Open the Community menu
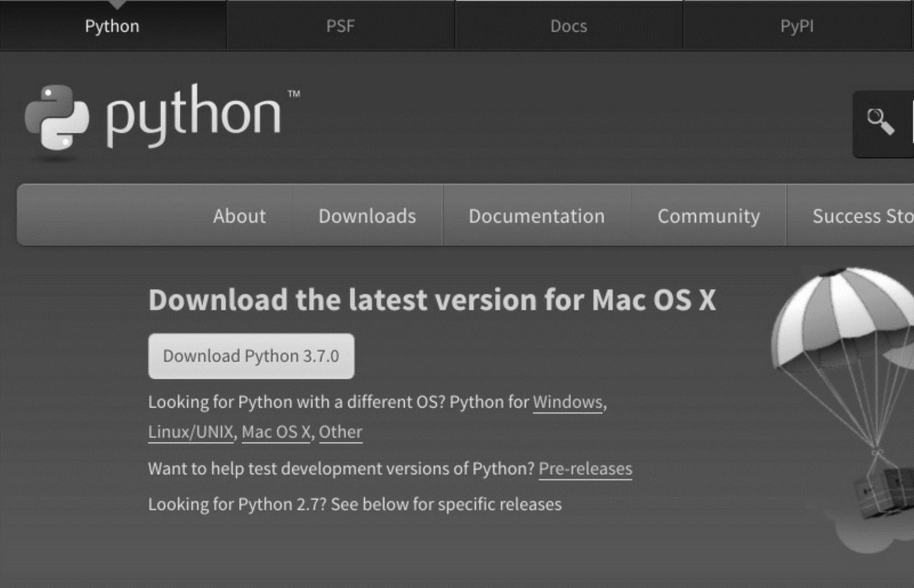 tap(709, 216)
